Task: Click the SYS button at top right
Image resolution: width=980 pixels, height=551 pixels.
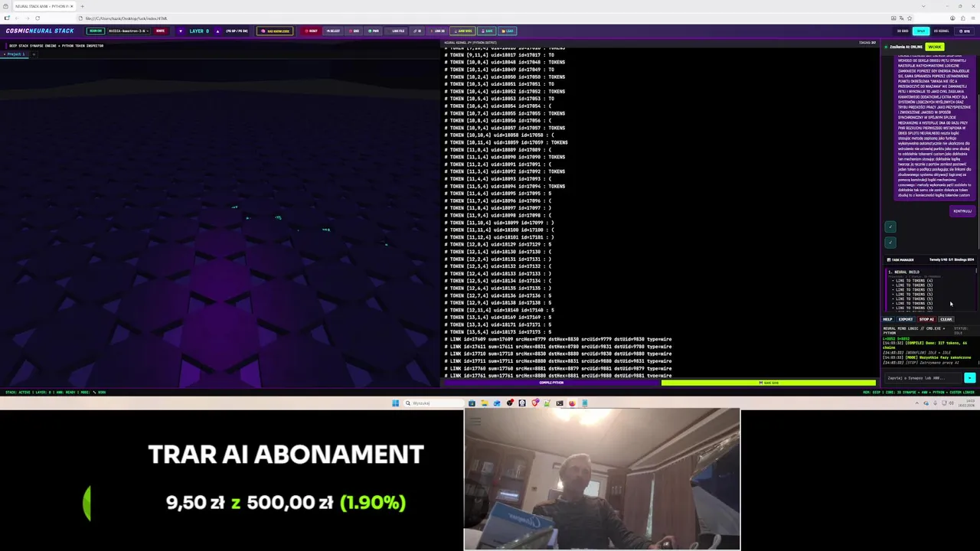Action: click(x=965, y=31)
